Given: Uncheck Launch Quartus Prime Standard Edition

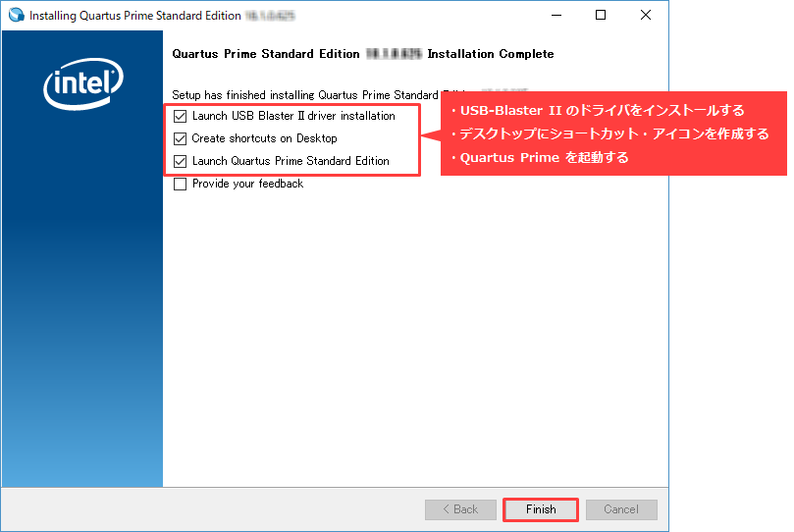Looking at the screenshot, I should point(180,162).
